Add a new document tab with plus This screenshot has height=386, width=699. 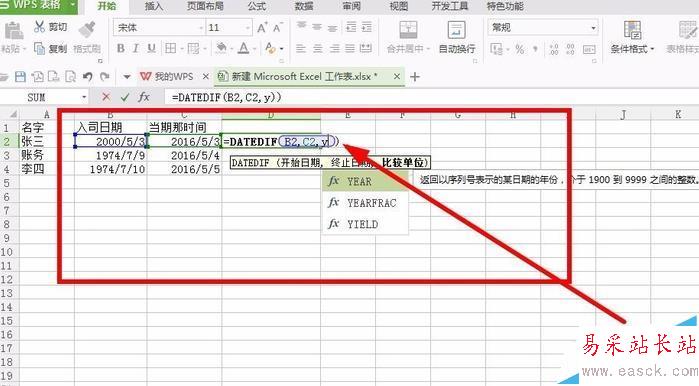[x=415, y=77]
